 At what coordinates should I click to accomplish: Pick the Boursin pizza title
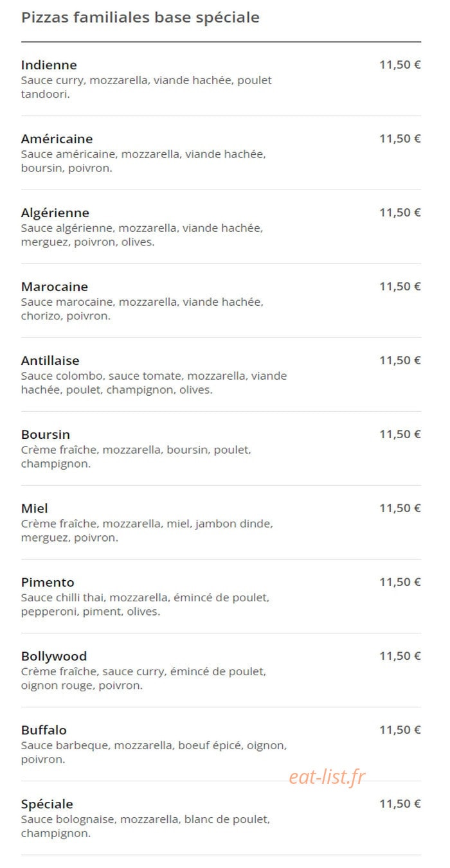pyautogui.click(x=46, y=434)
